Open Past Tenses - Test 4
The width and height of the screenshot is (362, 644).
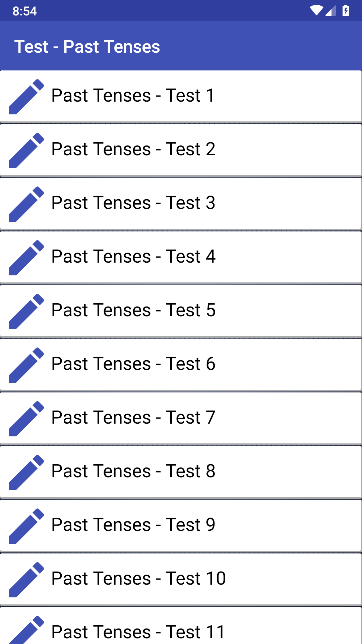coord(181,257)
